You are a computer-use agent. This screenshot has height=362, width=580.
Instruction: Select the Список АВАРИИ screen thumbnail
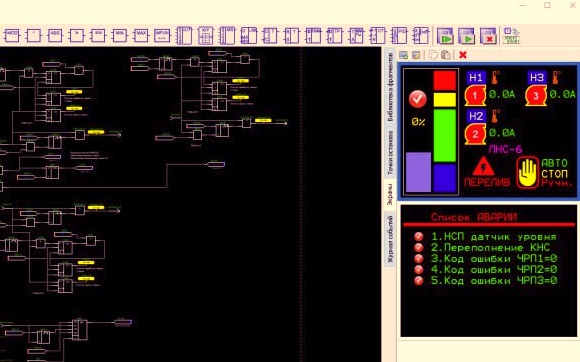(489, 271)
